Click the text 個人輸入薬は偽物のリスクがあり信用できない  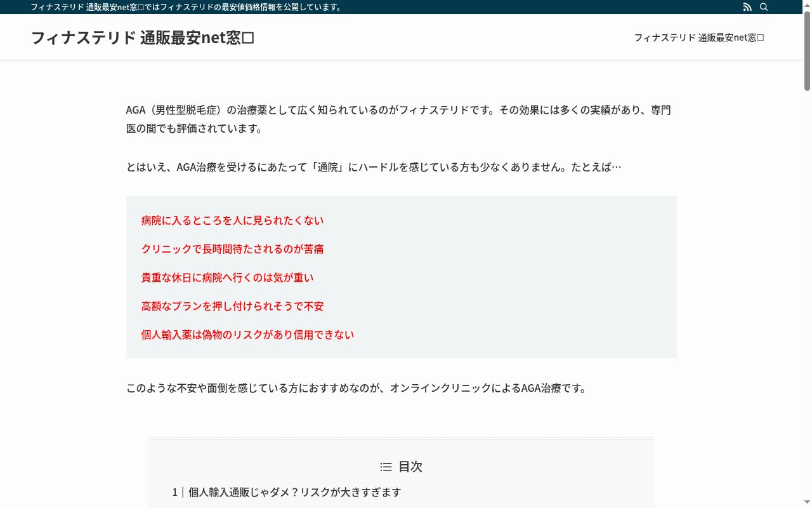click(x=247, y=335)
